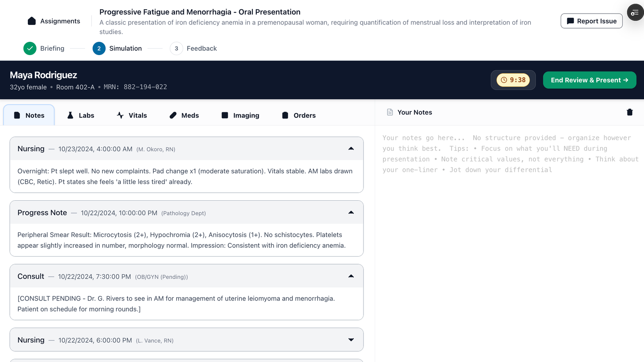Click the flask icon for Labs
This screenshot has height=362, width=644.
click(x=70, y=115)
